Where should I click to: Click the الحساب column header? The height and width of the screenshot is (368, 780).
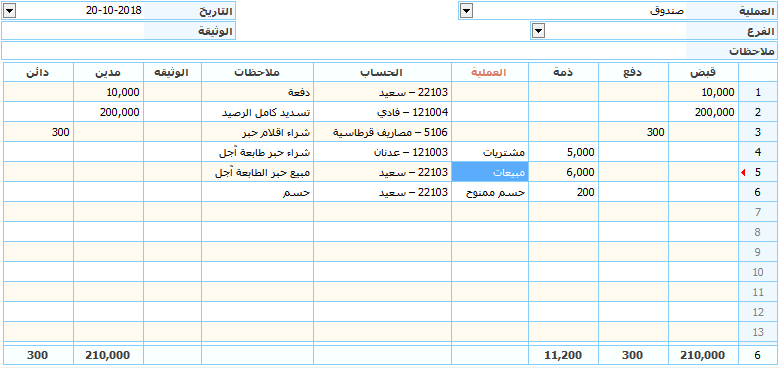383,73
